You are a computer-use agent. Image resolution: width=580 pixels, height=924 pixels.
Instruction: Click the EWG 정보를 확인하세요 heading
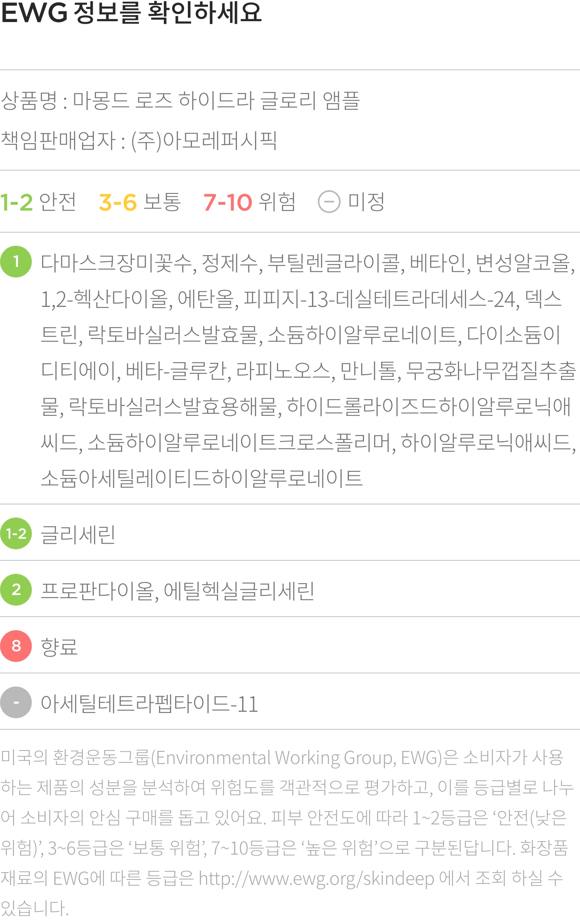(131, 13)
